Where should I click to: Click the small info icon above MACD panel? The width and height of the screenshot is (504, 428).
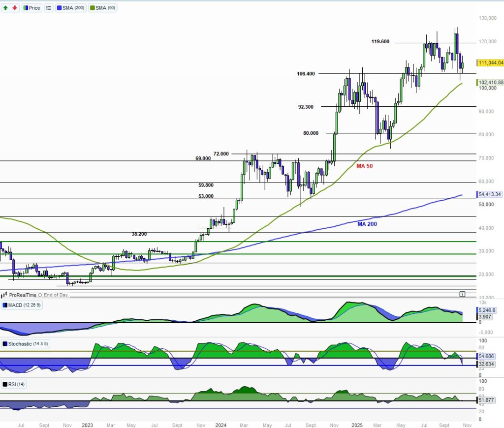462,294
